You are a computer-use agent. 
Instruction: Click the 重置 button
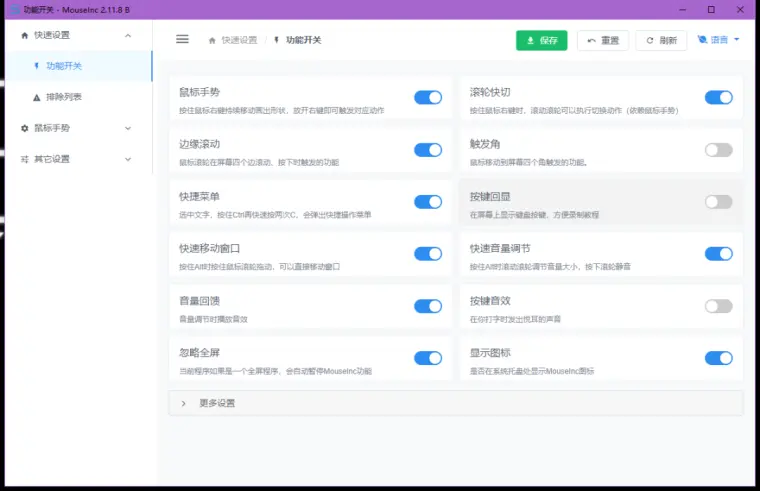pyautogui.click(x=602, y=40)
